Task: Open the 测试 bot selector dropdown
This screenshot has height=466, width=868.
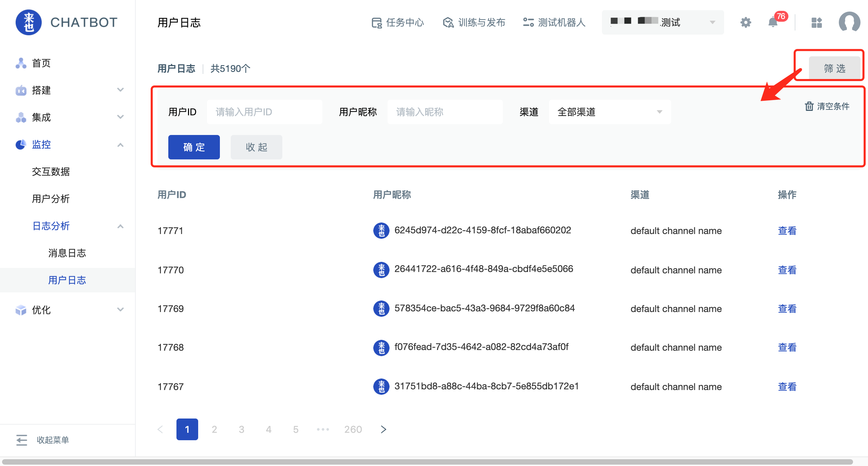Action: coord(663,22)
